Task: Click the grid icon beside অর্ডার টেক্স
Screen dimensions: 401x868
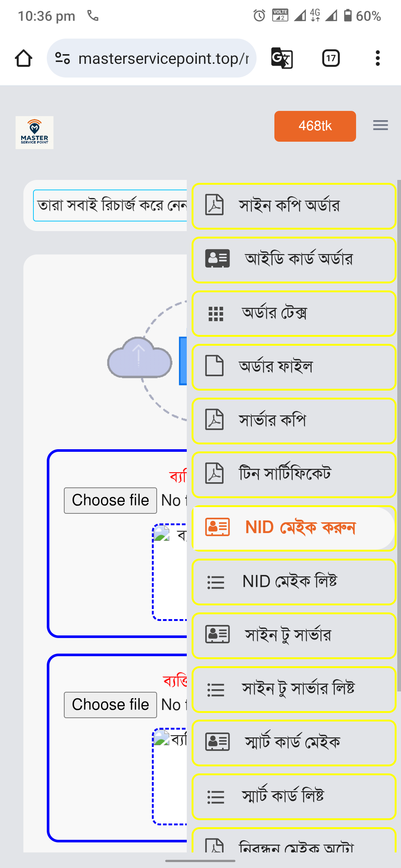Action: point(216,314)
